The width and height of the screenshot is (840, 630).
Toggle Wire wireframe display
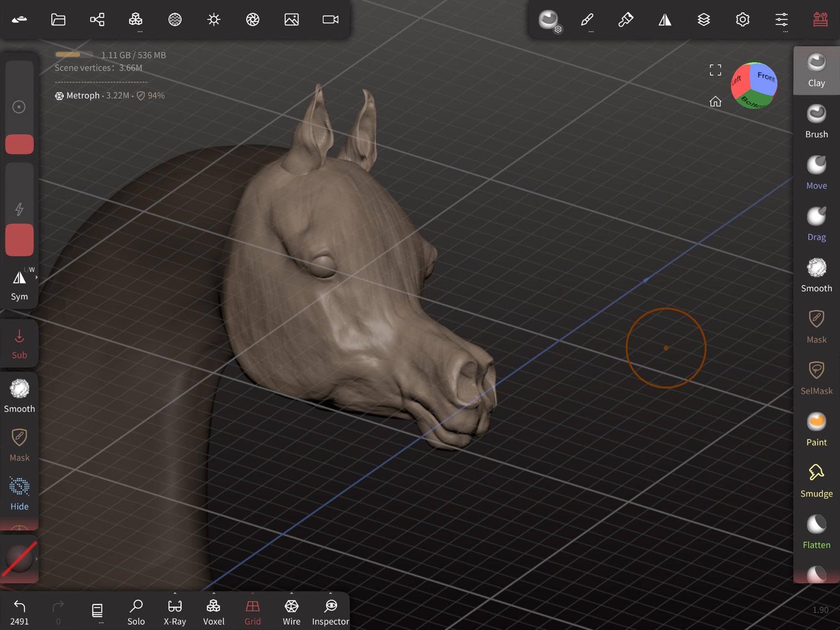(x=291, y=611)
